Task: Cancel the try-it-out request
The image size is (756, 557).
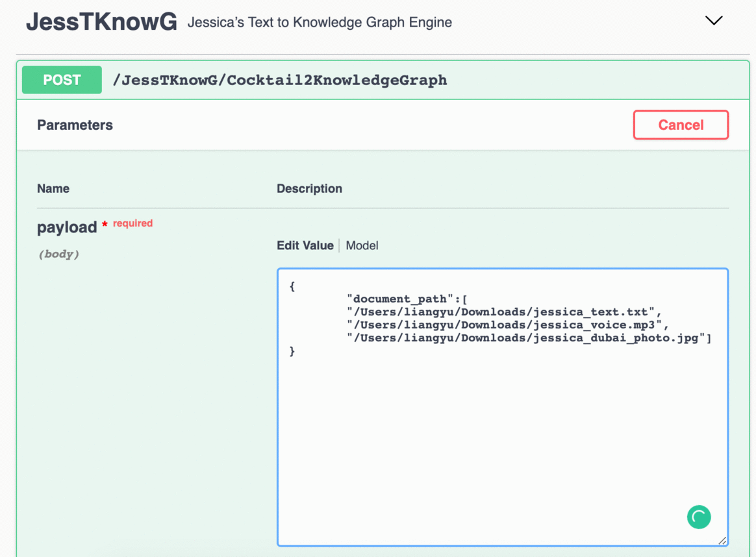Action: (x=681, y=125)
